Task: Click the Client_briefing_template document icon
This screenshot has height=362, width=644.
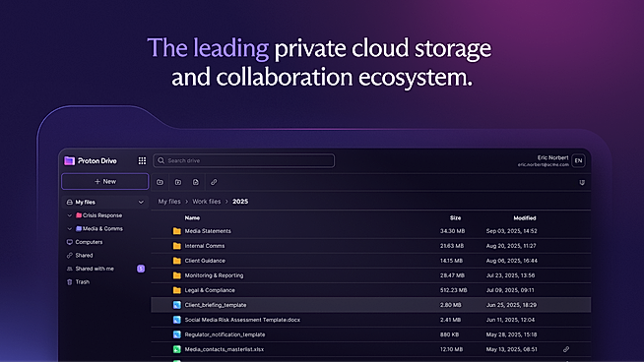Action: pos(177,305)
